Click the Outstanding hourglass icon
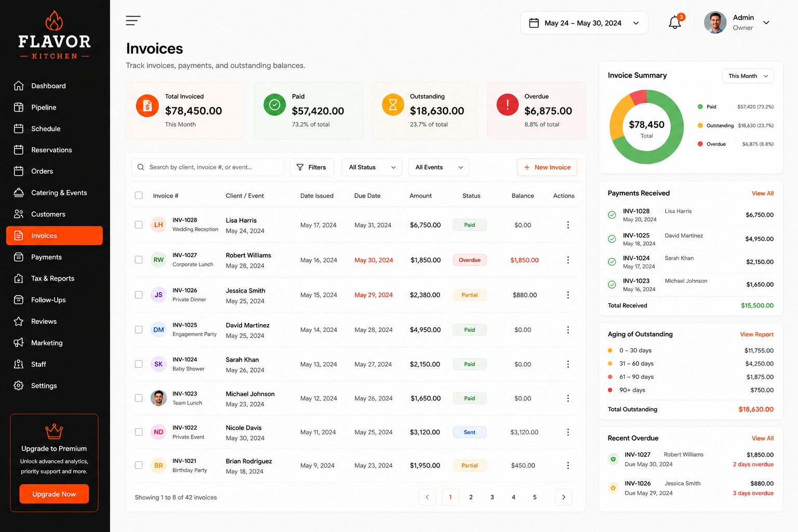The image size is (798, 532). (x=393, y=105)
